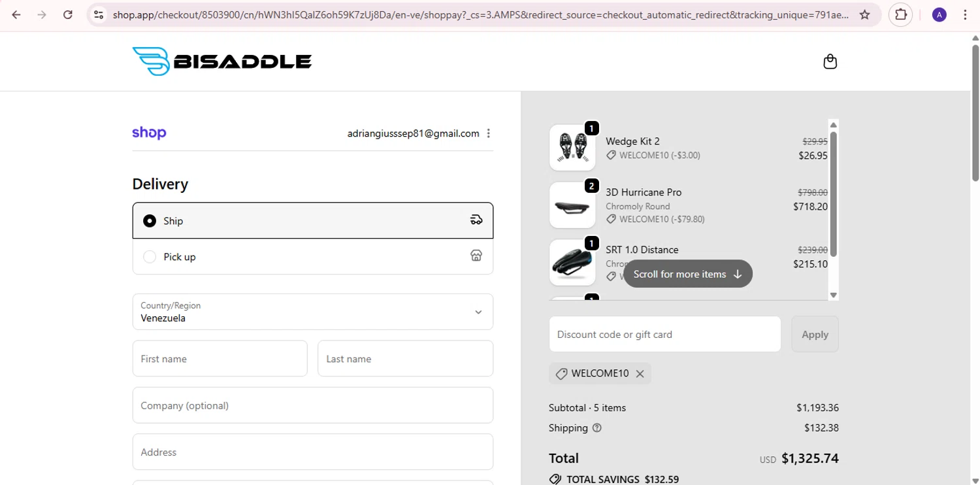Click the browser forward arrow

tap(42, 14)
